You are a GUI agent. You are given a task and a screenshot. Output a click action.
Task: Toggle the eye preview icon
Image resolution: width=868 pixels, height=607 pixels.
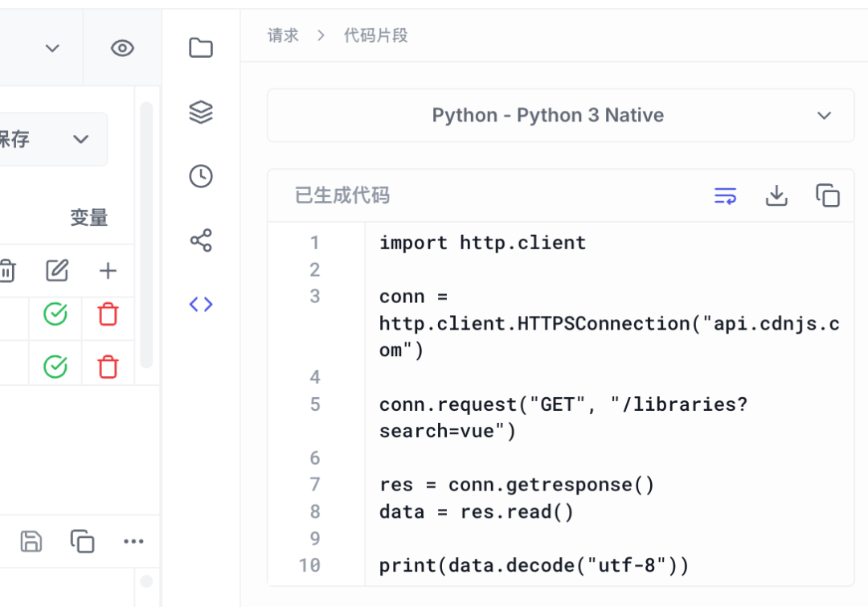(x=122, y=48)
